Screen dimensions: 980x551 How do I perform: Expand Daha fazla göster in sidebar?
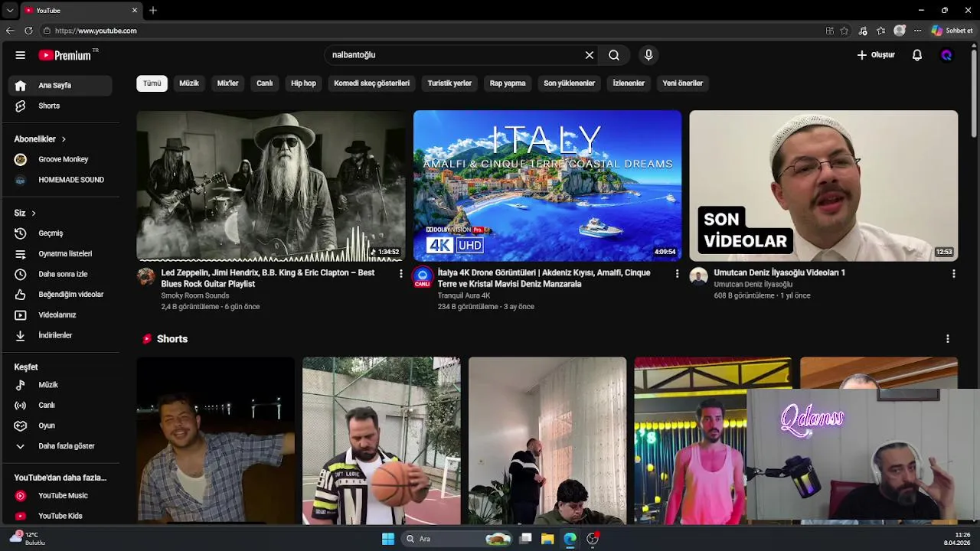pos(60,446)
